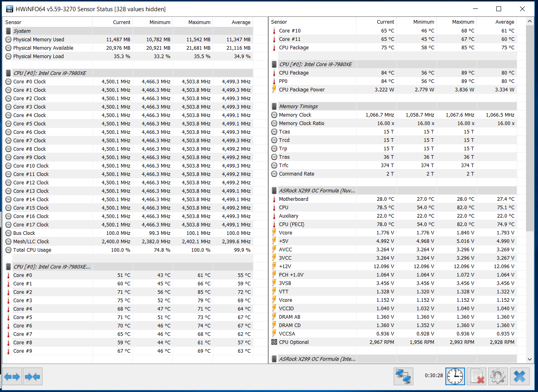Image resolution: width=538 pixels, height=392 pixels.
Task: Select the Trfc timing row
Action: (x=393, y=165)
